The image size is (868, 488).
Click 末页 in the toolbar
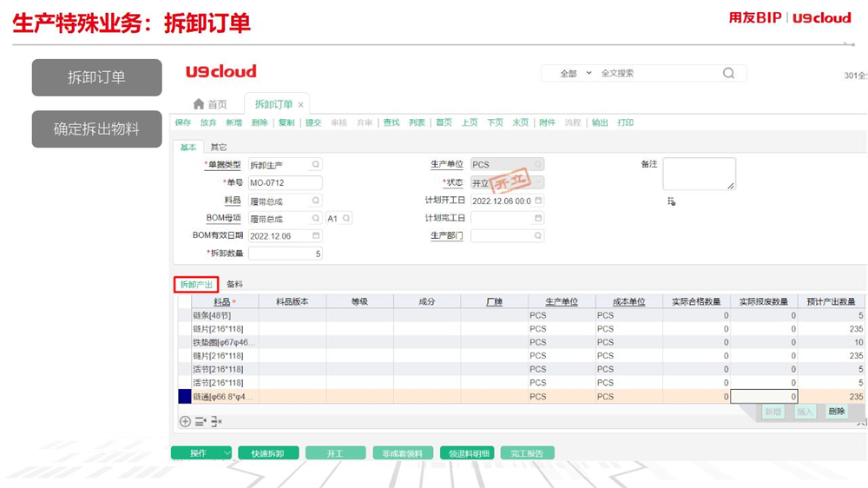click(x=520, y=122)
